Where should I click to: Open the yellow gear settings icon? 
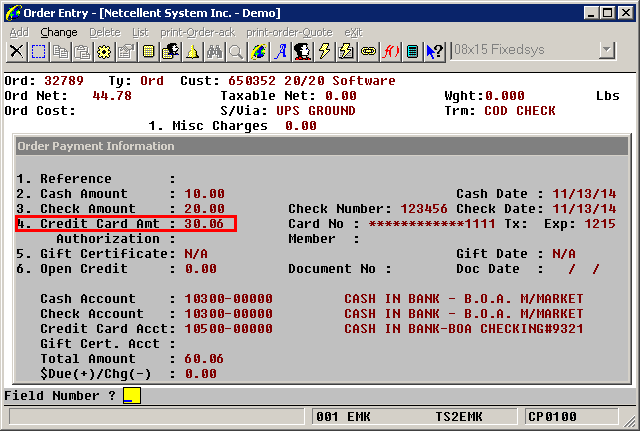104,52
